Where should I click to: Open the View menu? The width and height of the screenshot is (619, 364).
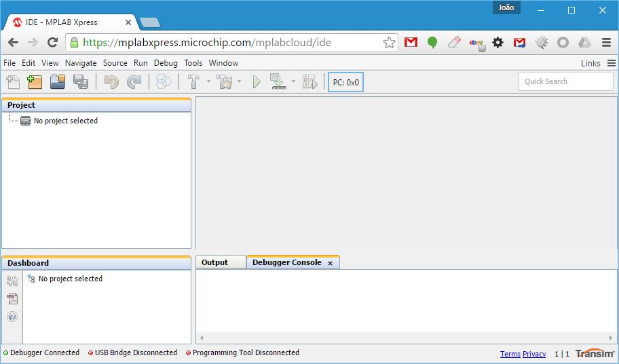coord(50,63)
